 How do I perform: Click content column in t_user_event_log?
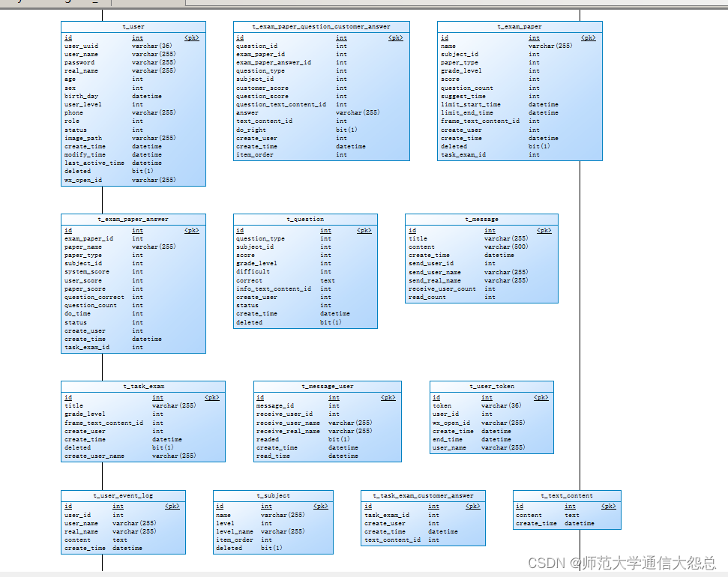pyautogui.click(x=77, y=540)
